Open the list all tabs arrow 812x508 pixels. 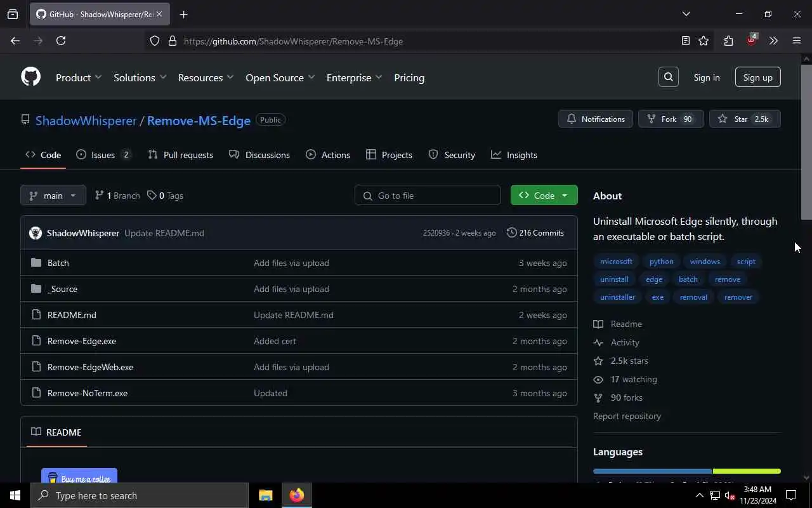click(x=686, y=14)
